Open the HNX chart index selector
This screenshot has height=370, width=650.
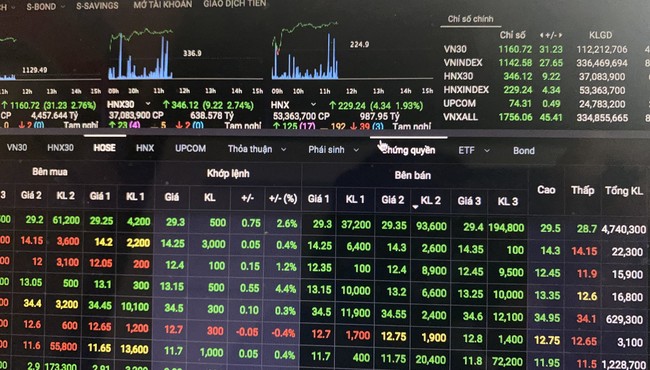(x=313, y=104)
